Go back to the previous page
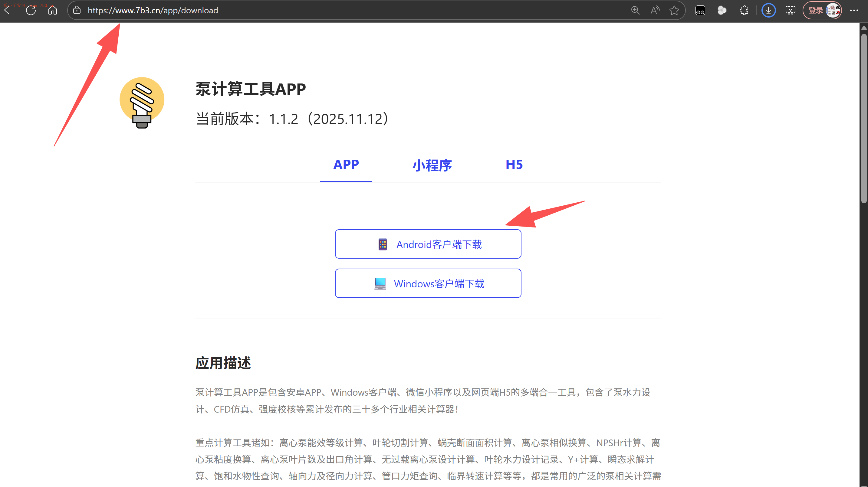868x487 pixels. (9, 10)
